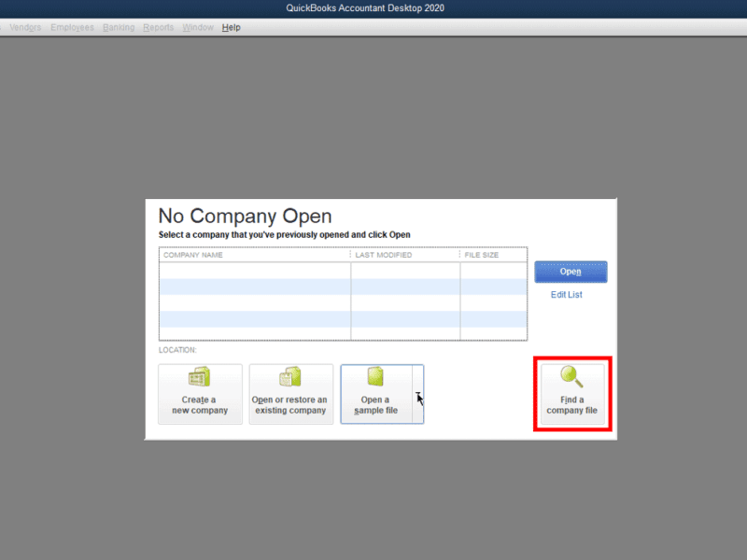
Task: Expand the Open a sample file dropdown arrow
Action: [417, 394]
